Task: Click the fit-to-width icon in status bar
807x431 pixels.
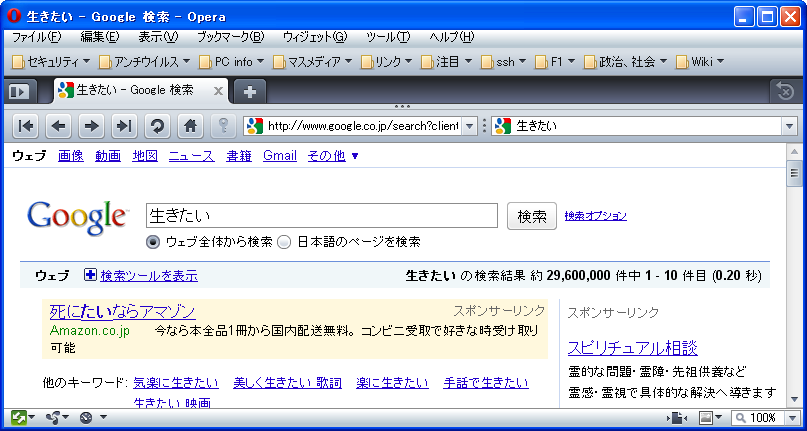Action: [x=679, y=417]
